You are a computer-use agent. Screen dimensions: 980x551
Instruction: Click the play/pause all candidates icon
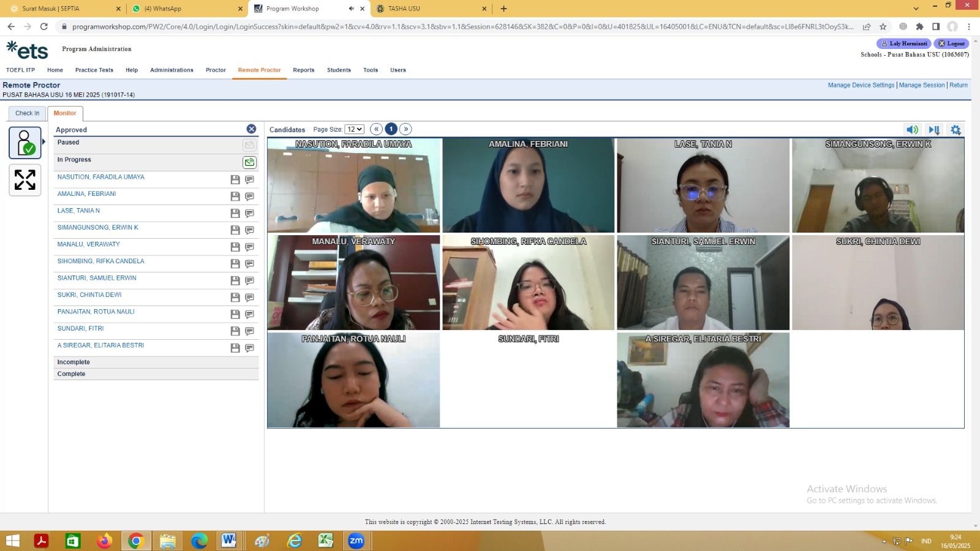pos(934,130)
